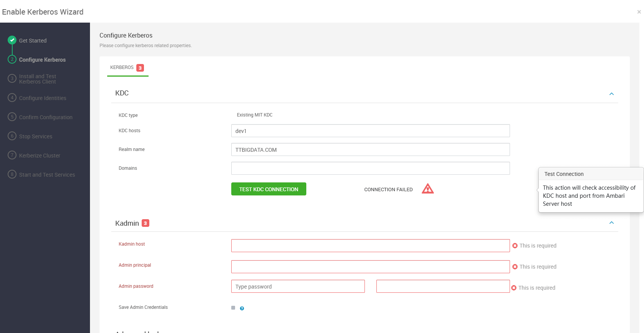Toggle the Save Admin Credentials checkbox
644x333 pixels.
point(233,308)
